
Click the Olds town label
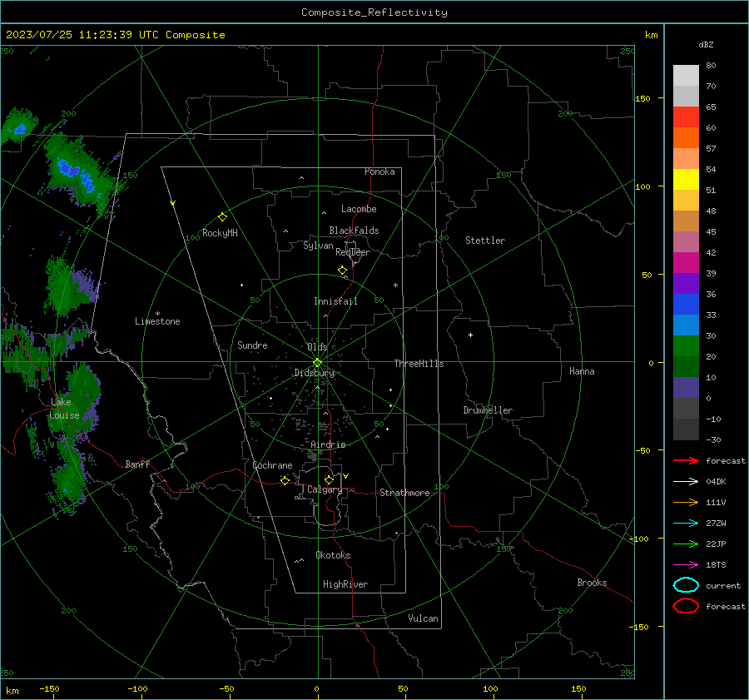click(x=317, y=347)
